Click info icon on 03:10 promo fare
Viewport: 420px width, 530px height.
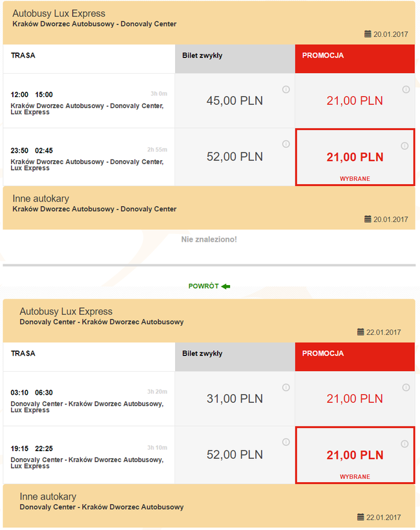(406, 387)
